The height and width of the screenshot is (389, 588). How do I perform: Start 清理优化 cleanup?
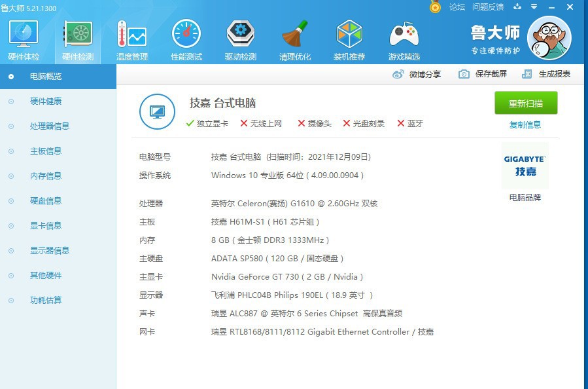pyautogui.click(x=295, y=38)
